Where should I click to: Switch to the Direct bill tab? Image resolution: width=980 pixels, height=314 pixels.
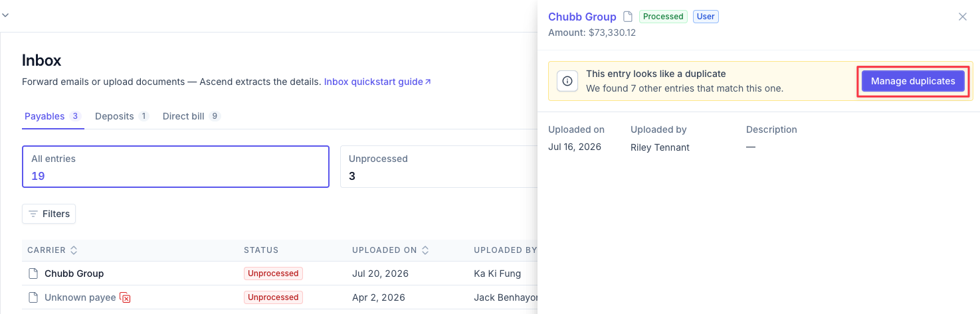pos(191,116)
